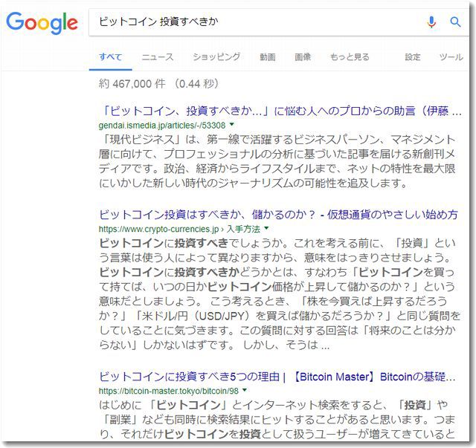Expand the arrow next to gendai.ismedia.jp URL

pyautogui.click(x=232, y=124)
